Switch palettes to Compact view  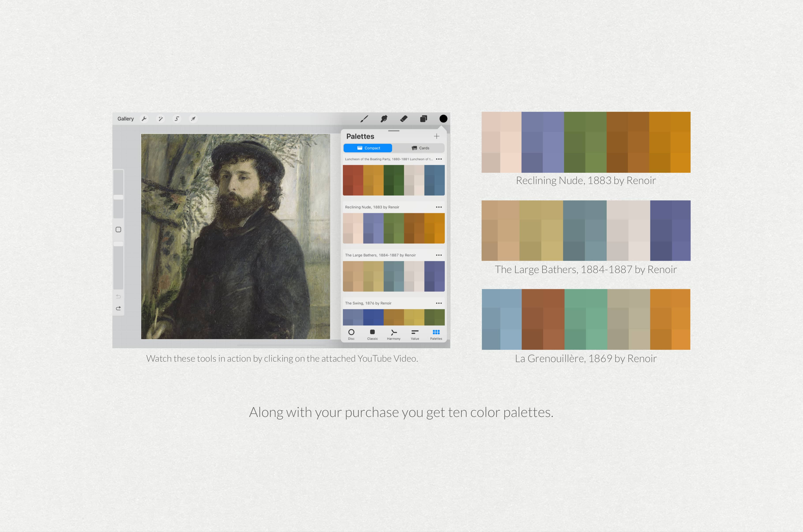pyautogui.click(x=368, y=148)
